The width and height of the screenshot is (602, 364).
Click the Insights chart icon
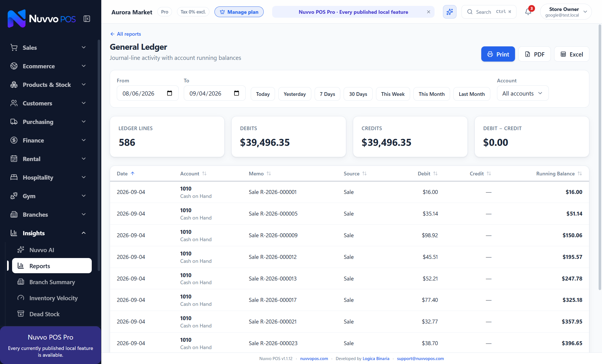pos(14,233)
